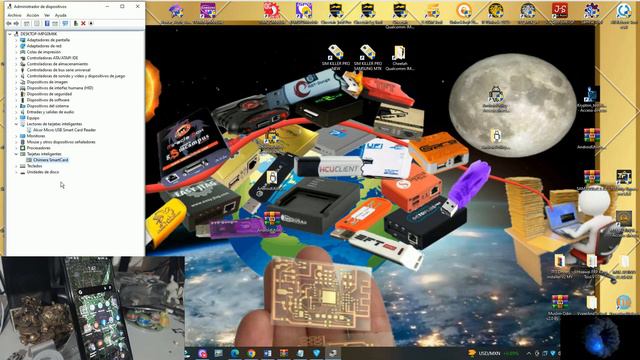
Task: Expand Colas de impresión arrow
Action: (x=16, y=52)
